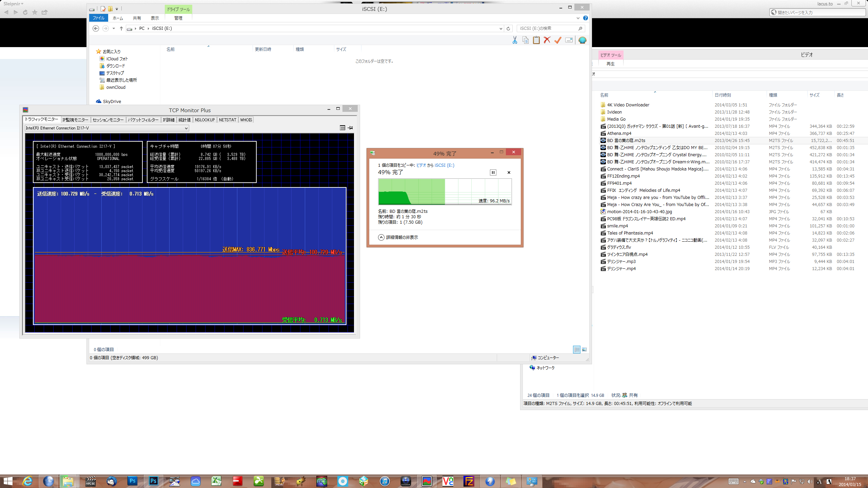Toggle the always-on-top pin in TCP Monitor Plus
Screen dimensions: 868x488
[351, 128]
